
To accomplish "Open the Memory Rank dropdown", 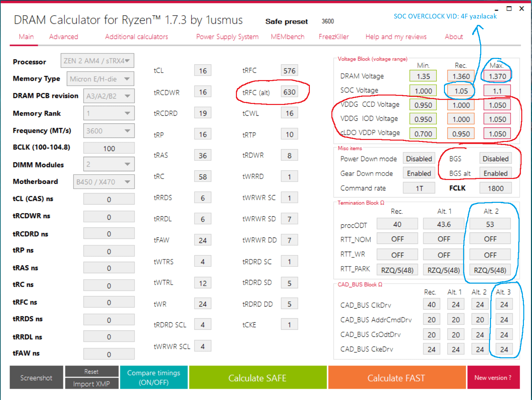I will tap(109, 113).
